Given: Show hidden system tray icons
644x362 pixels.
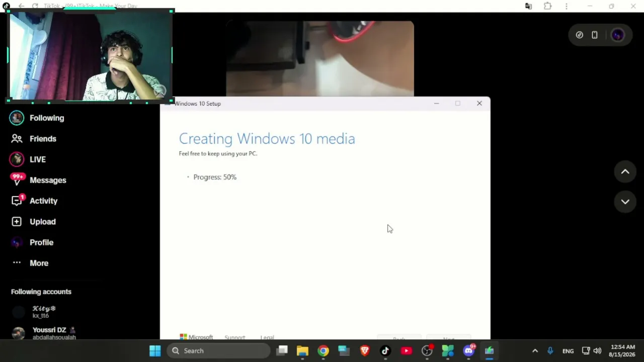Looking at the screenshot, I should [535, 351].
